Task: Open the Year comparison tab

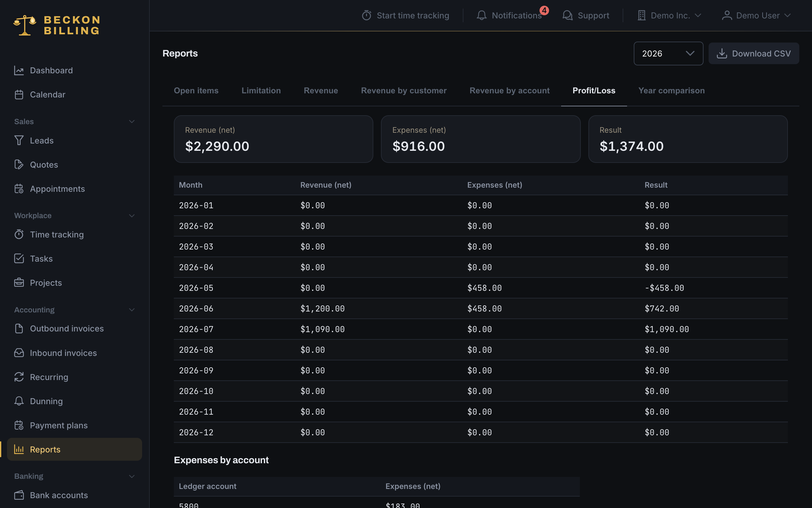Action: tap(671, 91)
